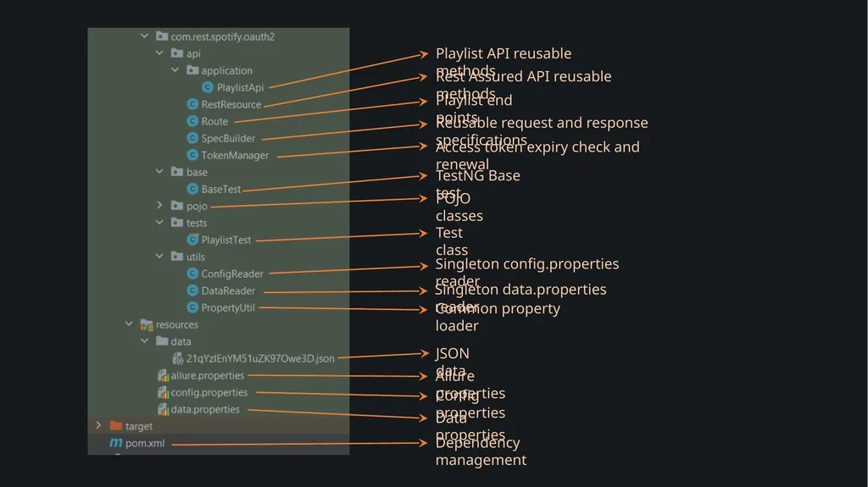Collapse the resources folder chevron
The image size is (868, 487).
tap(129, 324)
